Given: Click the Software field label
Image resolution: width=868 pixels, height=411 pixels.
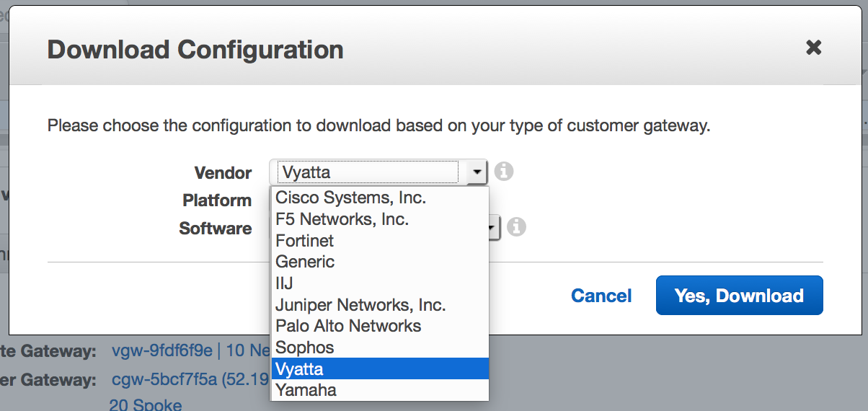Looking at the screenshot, I should [x=216, y=229].
